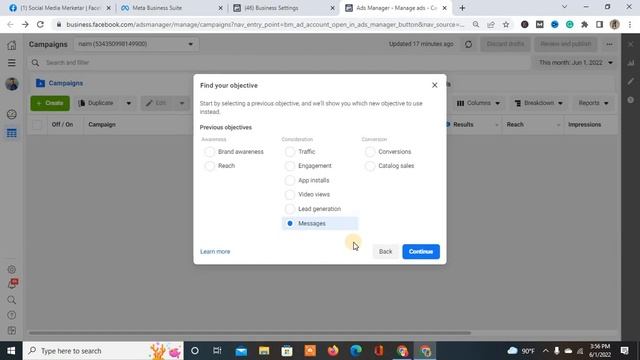
Task: Click Review and publish button
Action: [566, 44]
